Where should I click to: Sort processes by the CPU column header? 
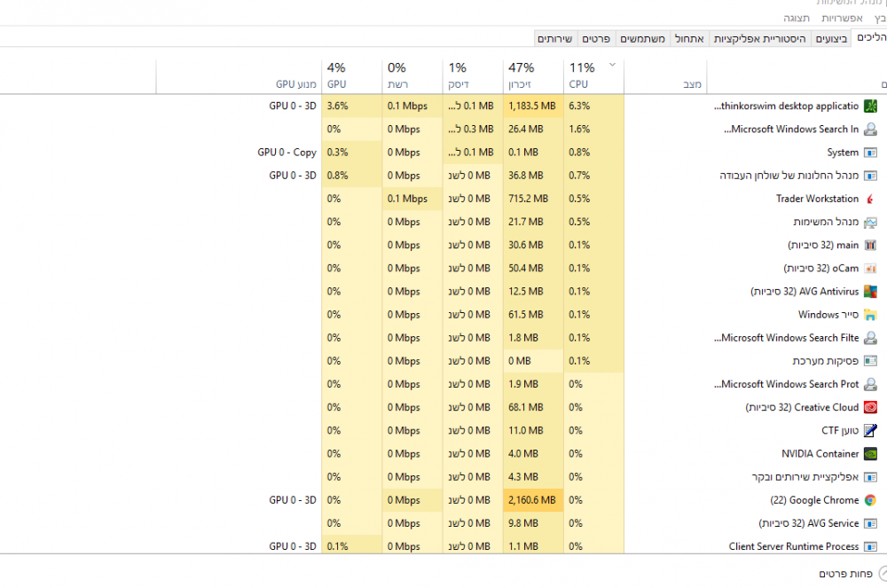point(594,75)
